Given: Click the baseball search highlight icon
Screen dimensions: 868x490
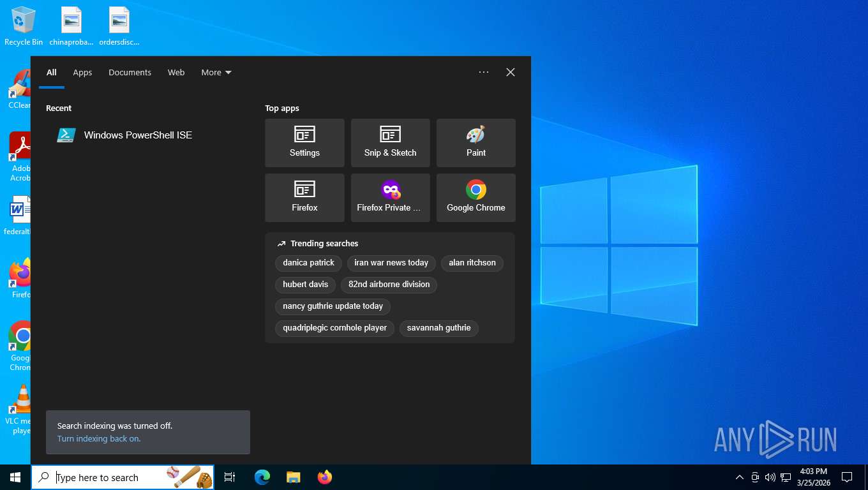Looking at the screenshot, I should point(190,477).
